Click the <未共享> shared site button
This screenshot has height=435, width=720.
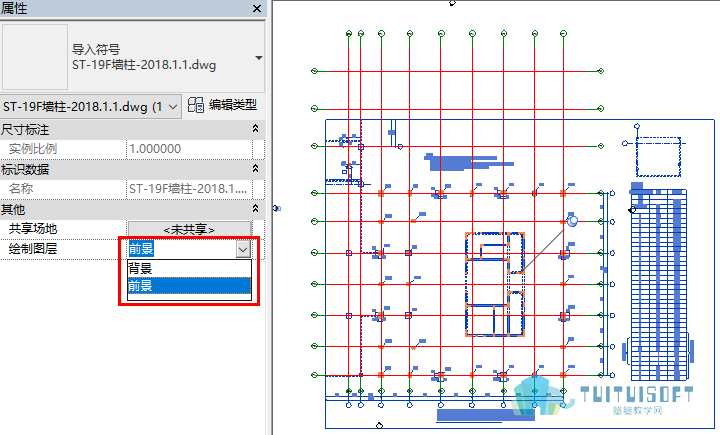pyautogui.click(x=189, y=229)
